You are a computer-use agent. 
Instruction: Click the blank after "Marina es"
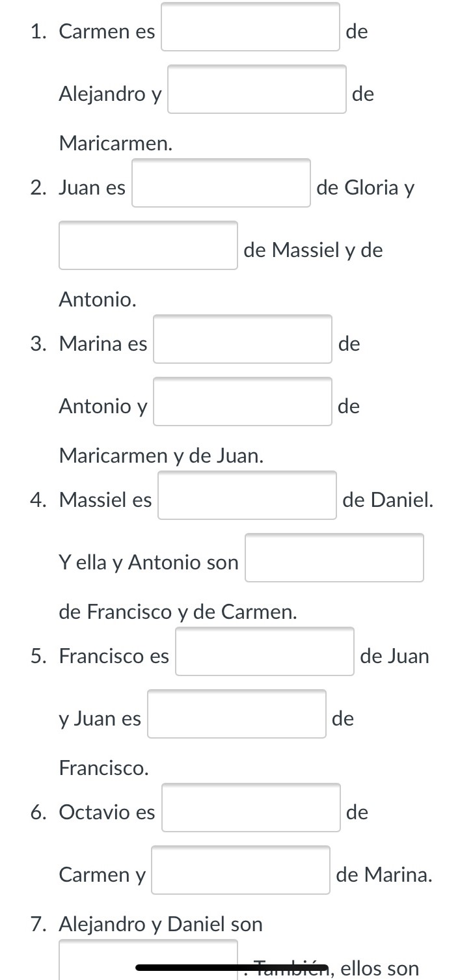[x=243, y=340]
